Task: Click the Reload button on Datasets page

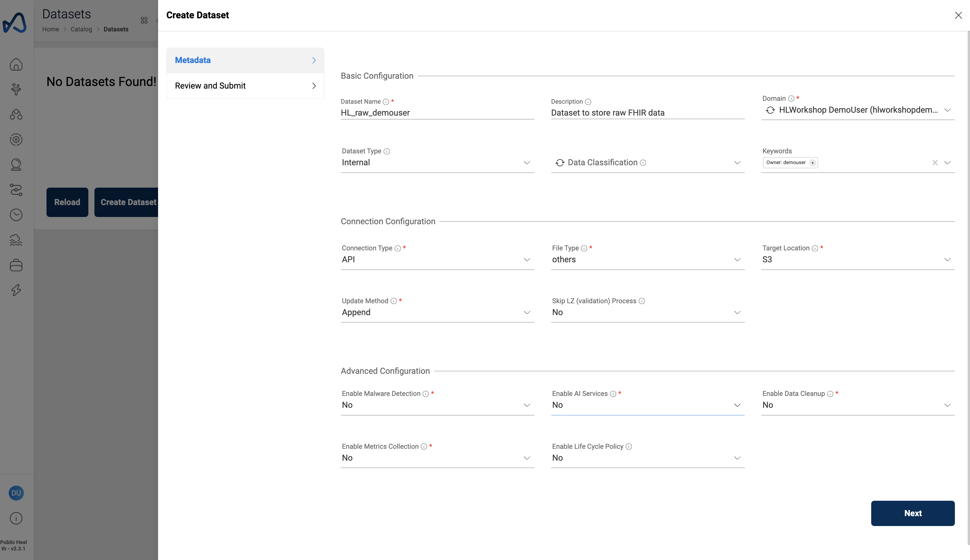Action: [67, 202]
